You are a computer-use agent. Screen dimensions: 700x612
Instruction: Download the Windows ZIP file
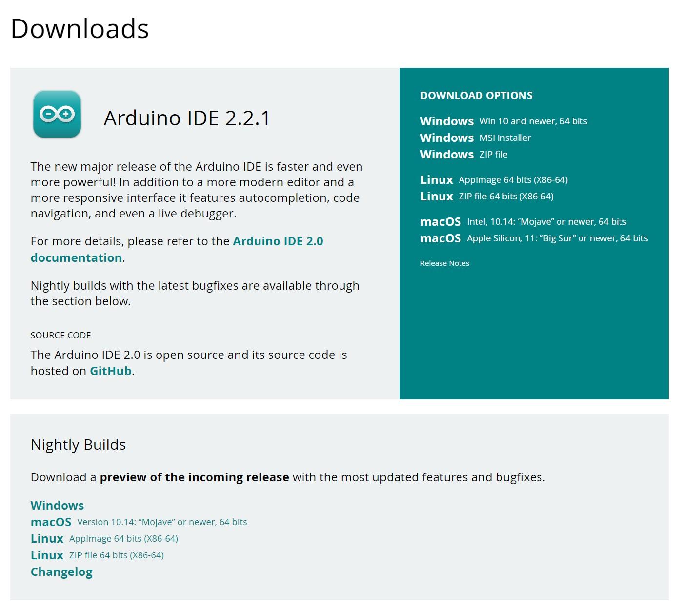pos(463,154)
